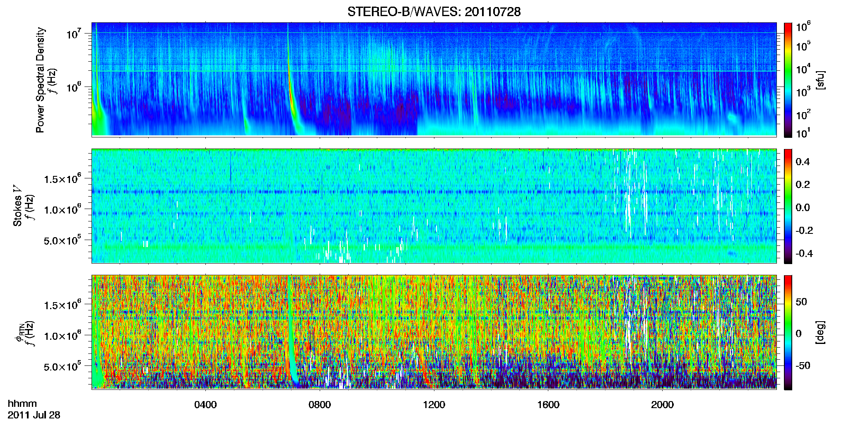Click the -50 label on deg color bar
Viewport: 868px width, 447px height.
(x=803, y=365)
